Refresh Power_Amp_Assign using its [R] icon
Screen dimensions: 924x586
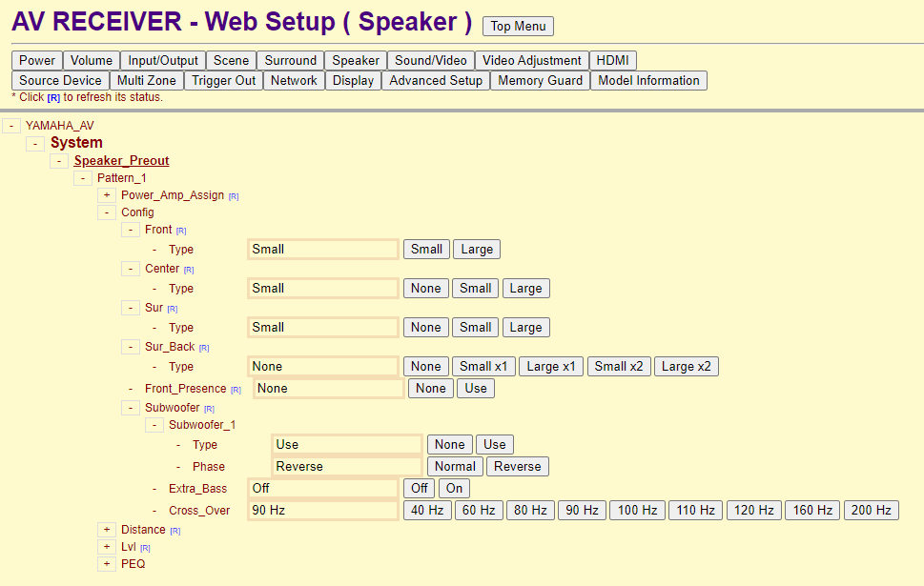coord(234,196)
